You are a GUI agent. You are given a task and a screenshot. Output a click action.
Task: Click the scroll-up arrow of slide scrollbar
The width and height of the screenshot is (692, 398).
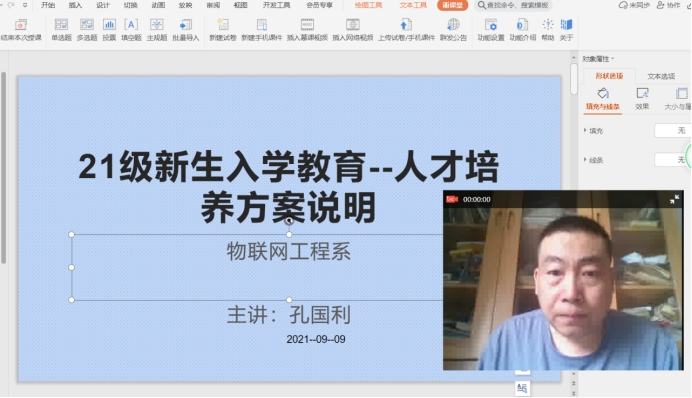pos(574,57)
